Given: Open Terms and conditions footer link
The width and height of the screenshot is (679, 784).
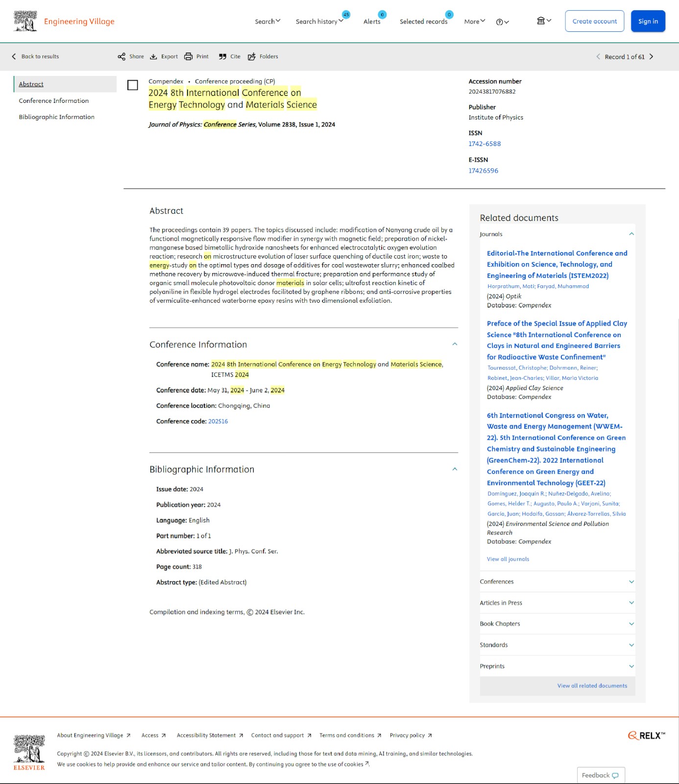Looking at the screenshot, I should tap(350, 735).
